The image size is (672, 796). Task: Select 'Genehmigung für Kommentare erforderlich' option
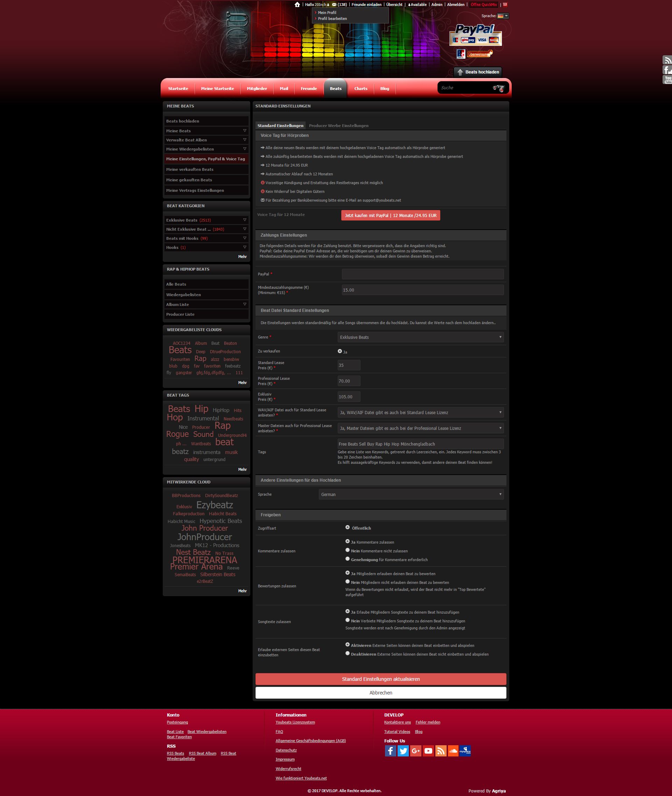click(348, 559)
